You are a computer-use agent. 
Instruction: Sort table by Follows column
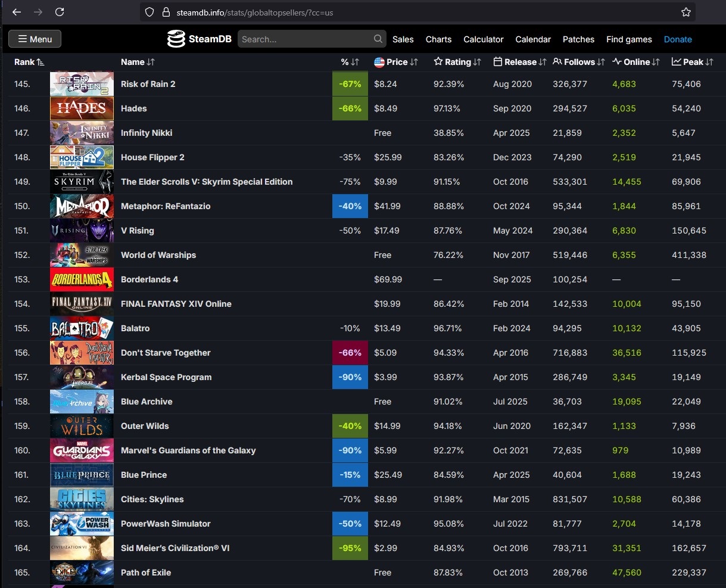tap(579, 62)
